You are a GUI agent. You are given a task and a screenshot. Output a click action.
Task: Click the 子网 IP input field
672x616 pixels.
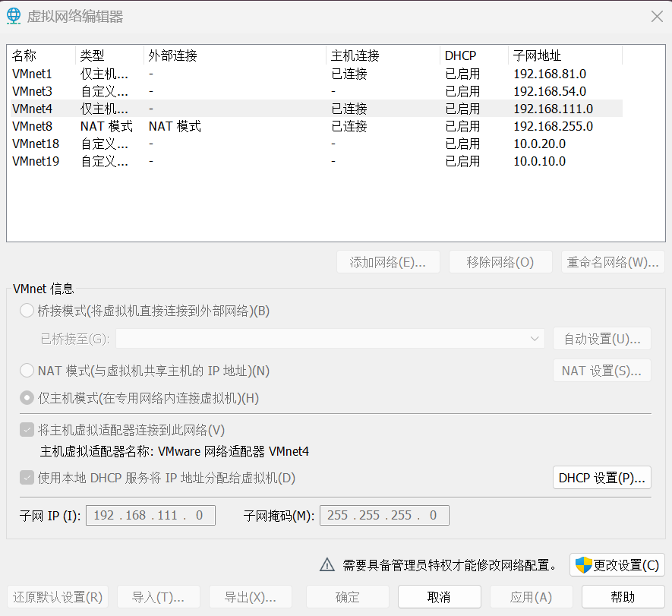tap(150, 515)
